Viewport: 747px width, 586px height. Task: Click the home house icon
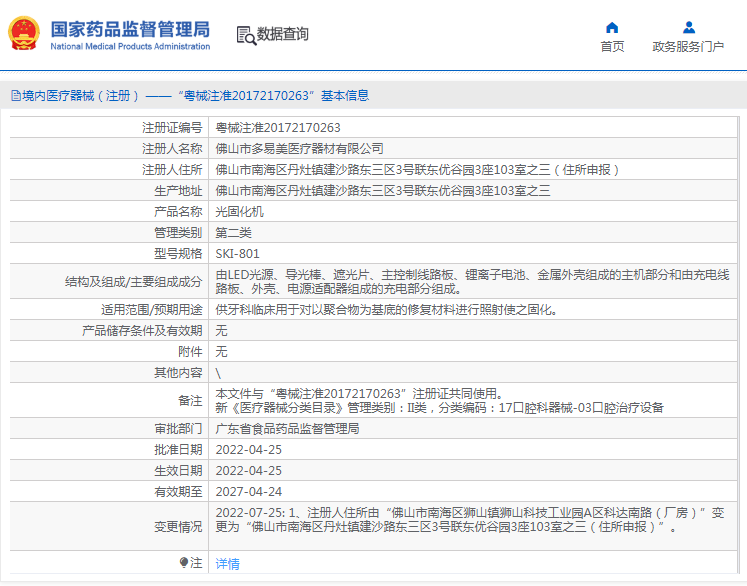point(612,27)
